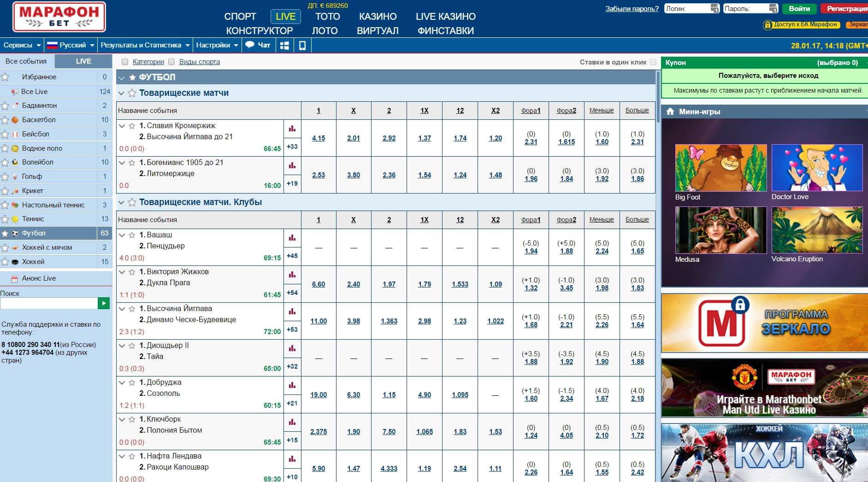The image size is (868, 482).
Task: Add Славия Кромержиж match to favorites star
Action: [132, 126]
